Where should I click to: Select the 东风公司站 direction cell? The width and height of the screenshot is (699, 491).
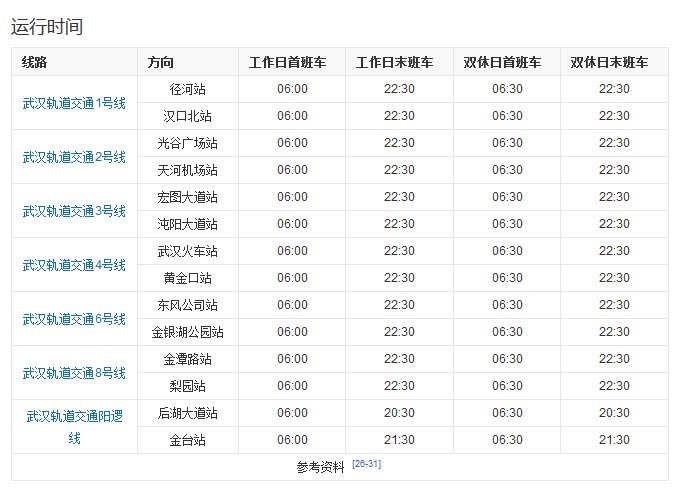click(188, 305)
